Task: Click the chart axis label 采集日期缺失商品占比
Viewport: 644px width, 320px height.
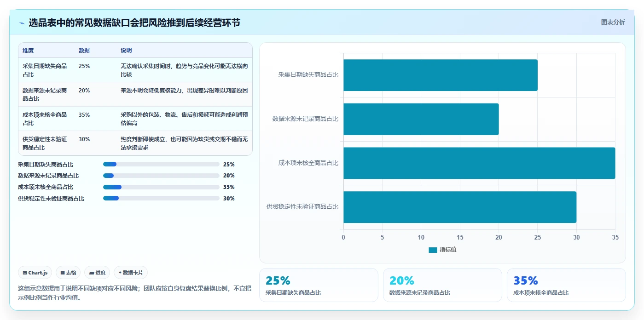Action: coord(308,74)
